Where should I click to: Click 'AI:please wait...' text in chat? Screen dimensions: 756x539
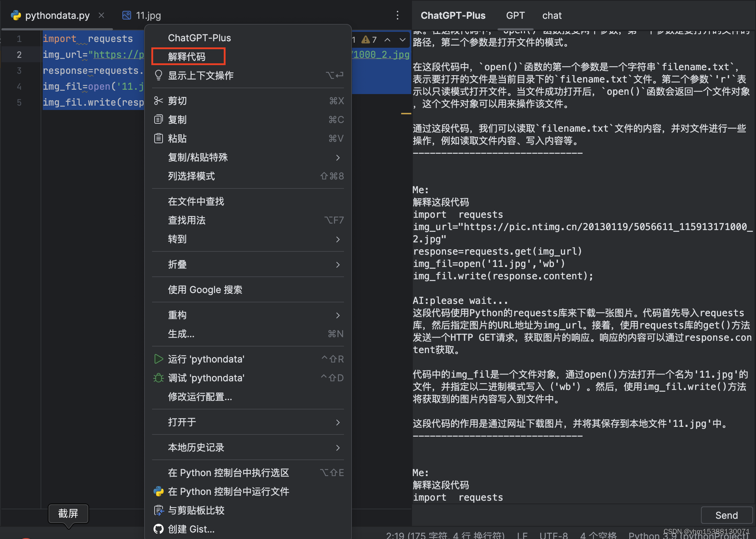tap(460, 300)
